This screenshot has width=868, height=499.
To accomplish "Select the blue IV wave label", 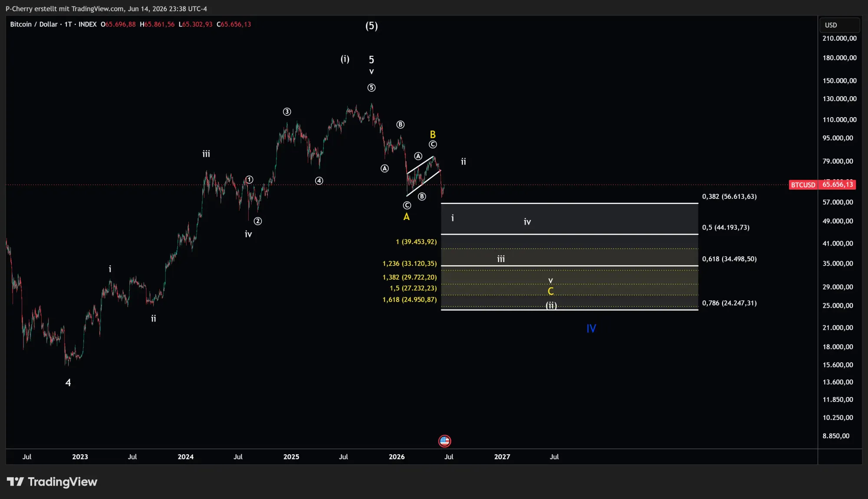I will (x=591, y=328).
